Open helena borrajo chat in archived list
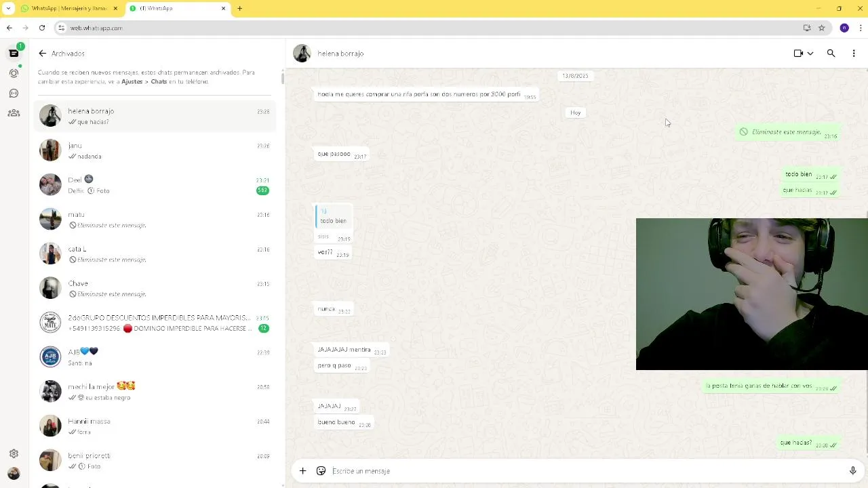Viewport: 868px width, 488px height. [155, 116]
